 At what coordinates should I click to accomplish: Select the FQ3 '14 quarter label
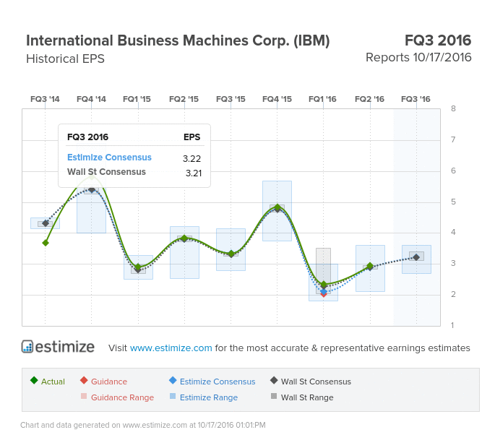[45, 99]
